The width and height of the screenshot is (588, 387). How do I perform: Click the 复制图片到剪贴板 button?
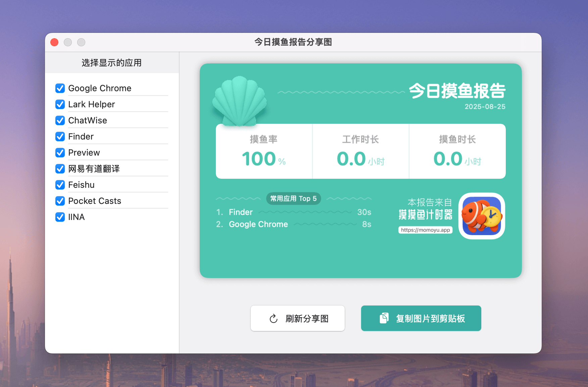tap(421, 318)
